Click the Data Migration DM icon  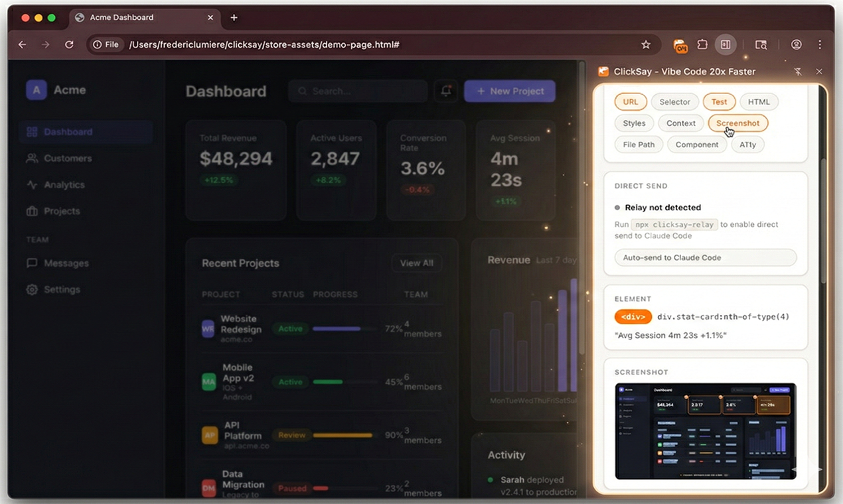coord(209,488)
